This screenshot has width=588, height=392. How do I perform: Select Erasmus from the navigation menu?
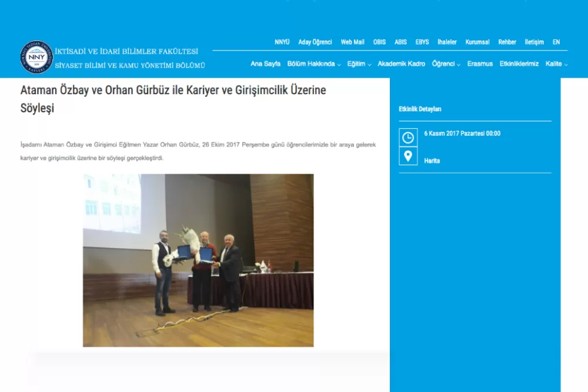(x=480, y=63)
